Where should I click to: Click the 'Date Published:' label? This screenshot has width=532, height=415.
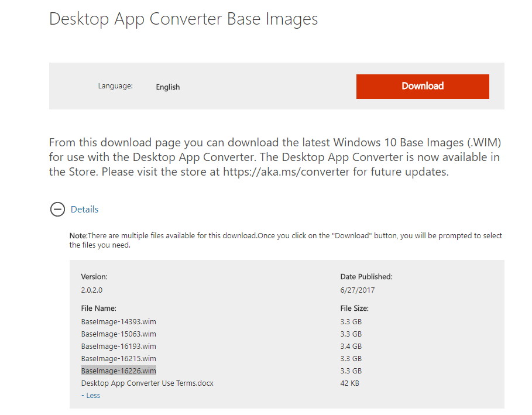coord(366,276)
